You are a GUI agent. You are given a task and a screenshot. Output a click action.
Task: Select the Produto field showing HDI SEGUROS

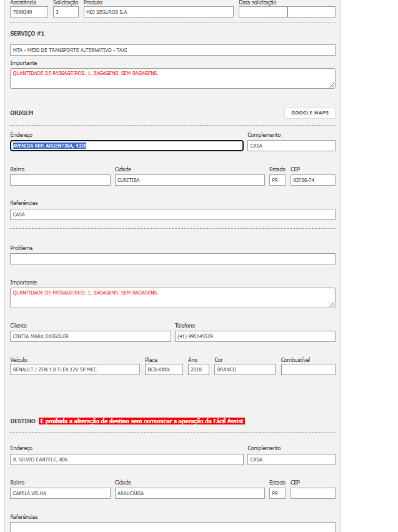[158, 12]
